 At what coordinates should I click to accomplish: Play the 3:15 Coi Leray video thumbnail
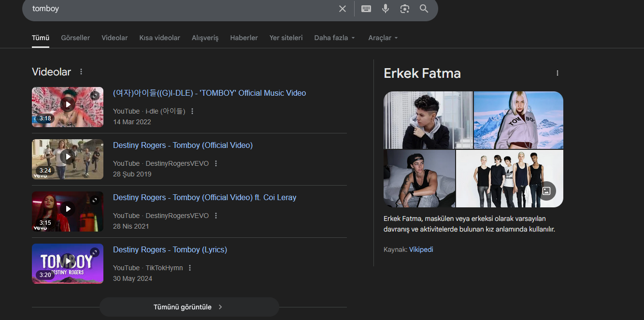[x=68, y=211]
